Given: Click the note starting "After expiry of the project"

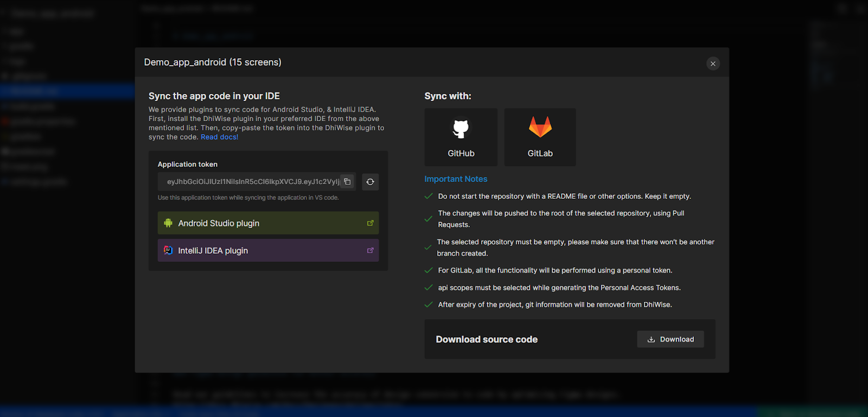Looking at the screenshot, I should [555, 305].
